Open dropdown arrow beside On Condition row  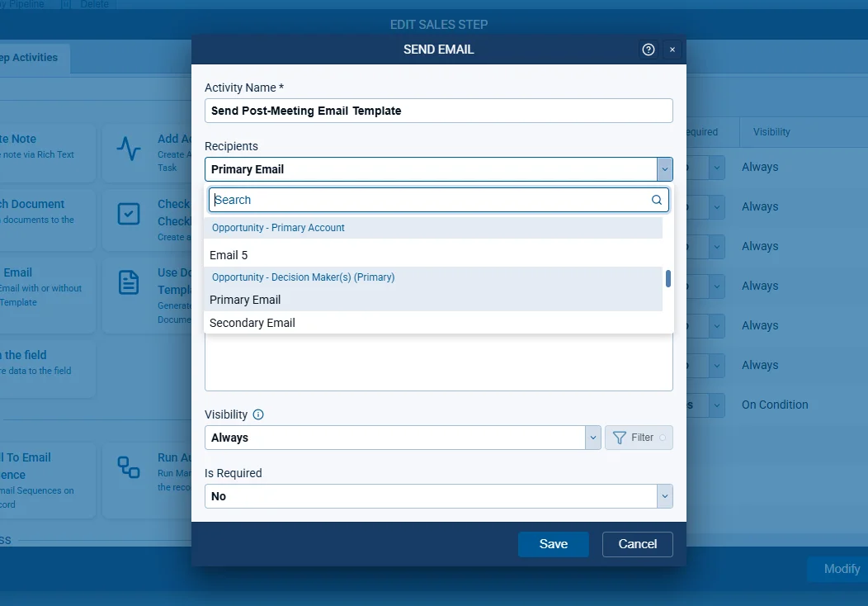716,405
